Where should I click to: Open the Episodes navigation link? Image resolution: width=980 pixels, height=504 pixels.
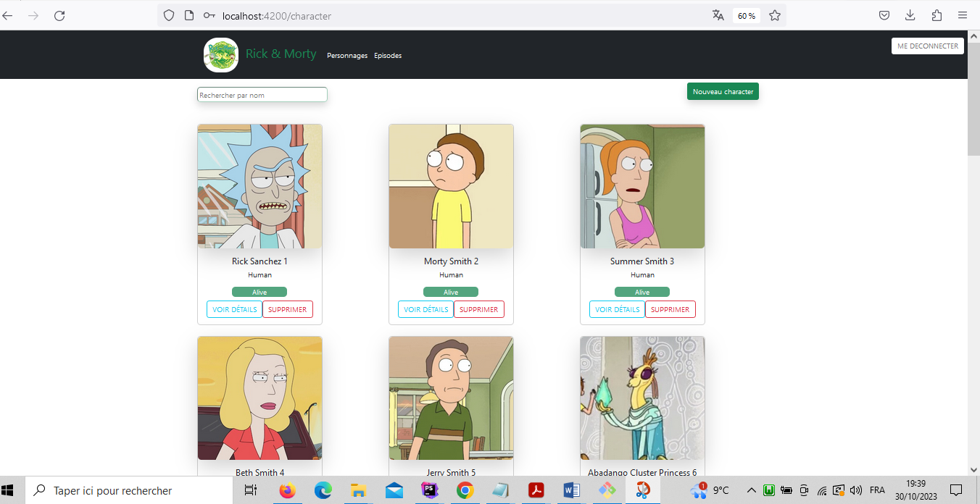pos(388,56)
